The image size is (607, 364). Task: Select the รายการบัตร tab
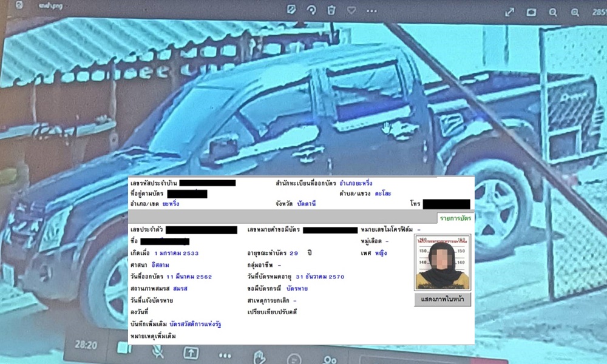tap(455, 217)
